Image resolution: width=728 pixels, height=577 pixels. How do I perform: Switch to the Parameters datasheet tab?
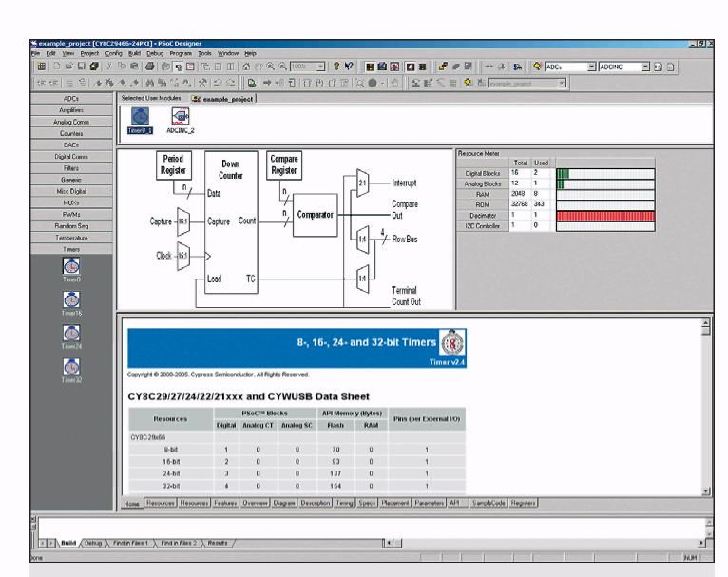(429, 503)
